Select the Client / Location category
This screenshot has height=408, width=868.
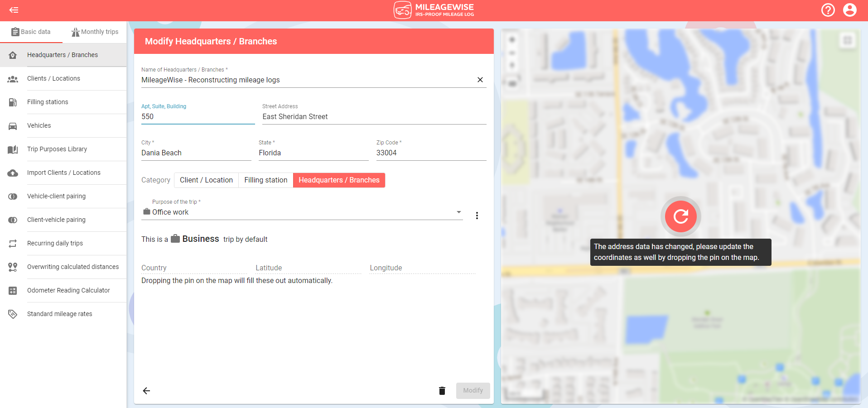coord(206,180)
